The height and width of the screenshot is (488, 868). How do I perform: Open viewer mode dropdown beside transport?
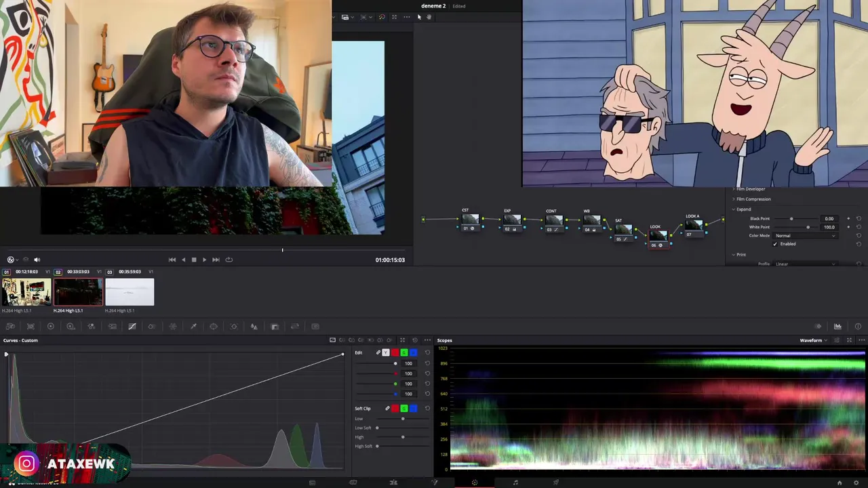pyautogui.click(x=12, y=260)
